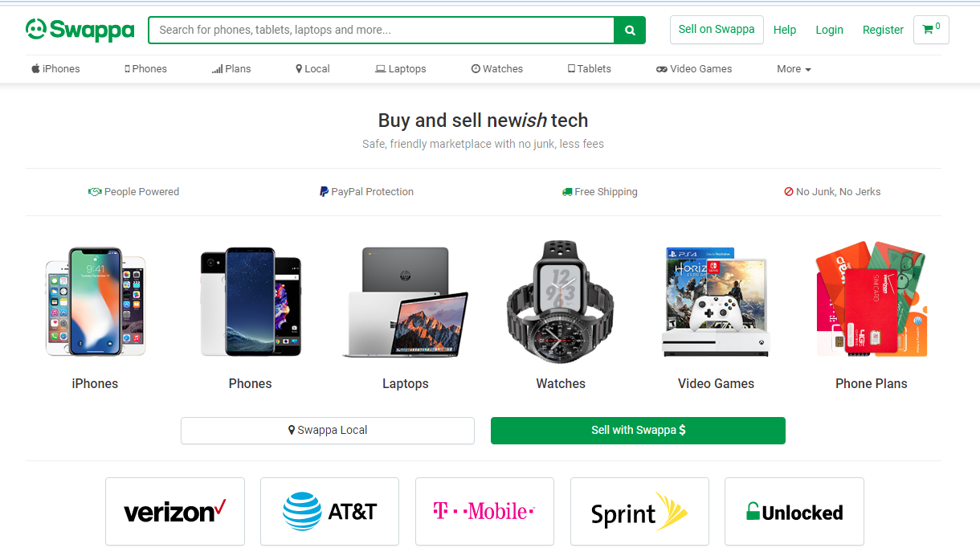This screenshot has width=980, height=552.
Task: Click the Sell on Swappa button
Action: tap(717, 30)
